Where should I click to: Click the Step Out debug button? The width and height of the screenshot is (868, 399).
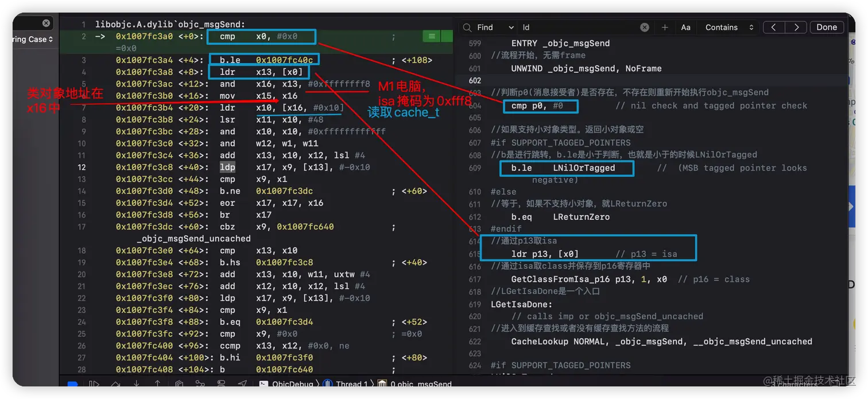(x=157, y=384)
